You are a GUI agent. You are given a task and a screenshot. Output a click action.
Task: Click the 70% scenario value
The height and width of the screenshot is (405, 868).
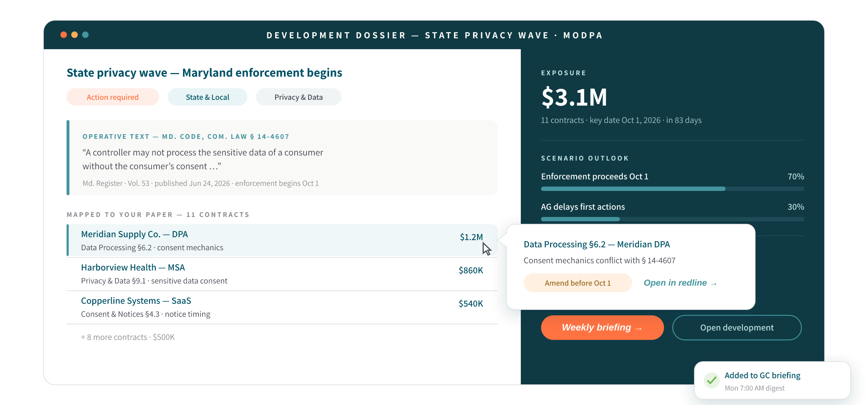(x=796, y=176)
